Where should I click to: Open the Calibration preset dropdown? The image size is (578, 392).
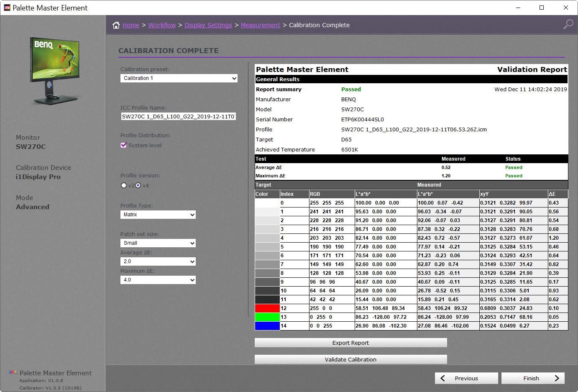tap(179, 78)
